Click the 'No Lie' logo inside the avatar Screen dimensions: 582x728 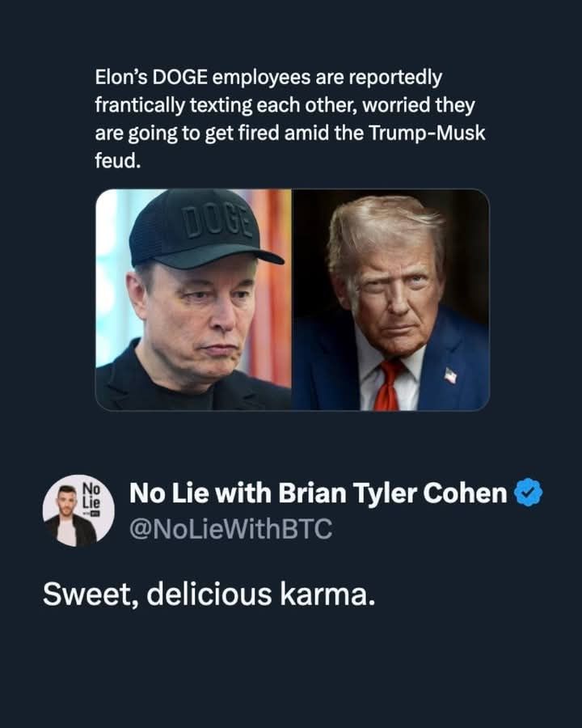(91, 496)
